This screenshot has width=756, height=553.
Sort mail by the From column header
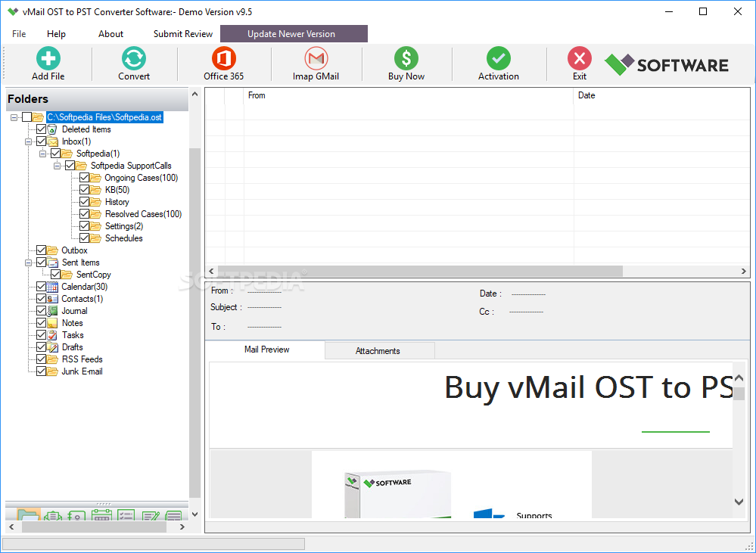point(409,95)
